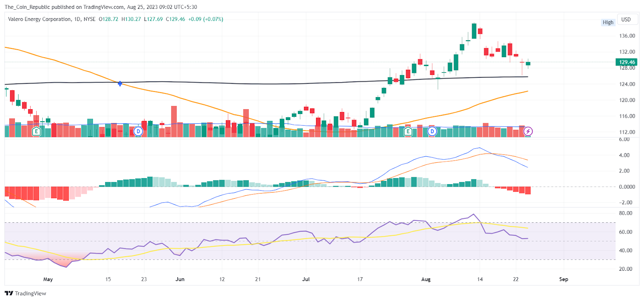The width and height of the screenshot is (644, 301).
Task: Click the Valero Energy Corporation symbol title
Action: pos(40,19)
